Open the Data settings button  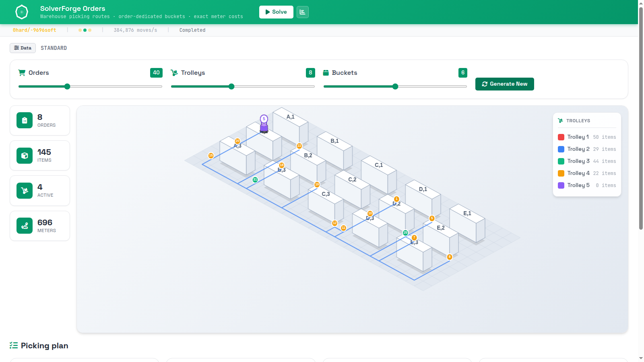pyautogui.click(x=23, y=48)
